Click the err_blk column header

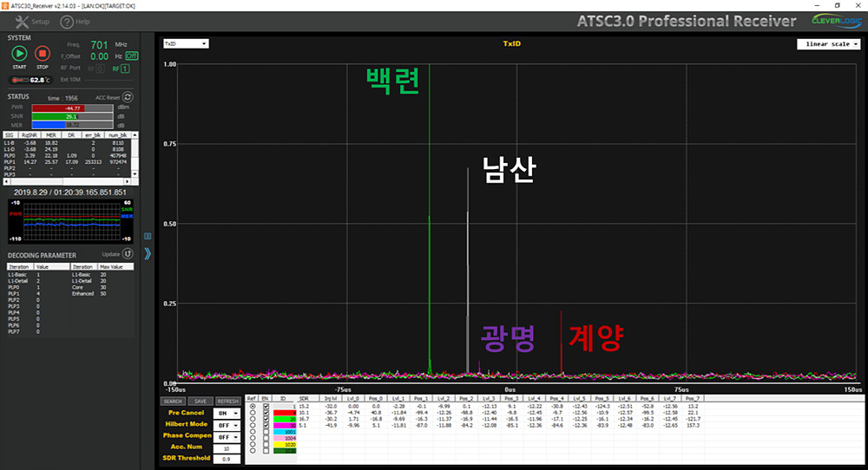(x=93, y=135)
